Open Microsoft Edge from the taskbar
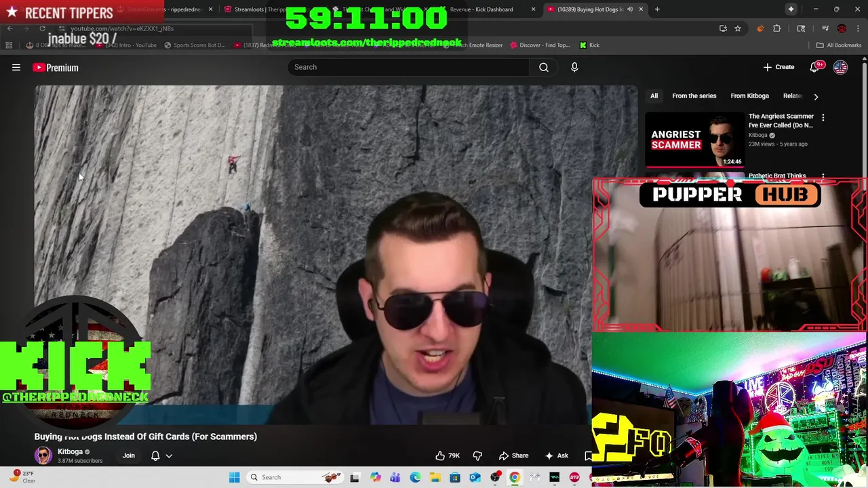868x488 pixels. 415,478
